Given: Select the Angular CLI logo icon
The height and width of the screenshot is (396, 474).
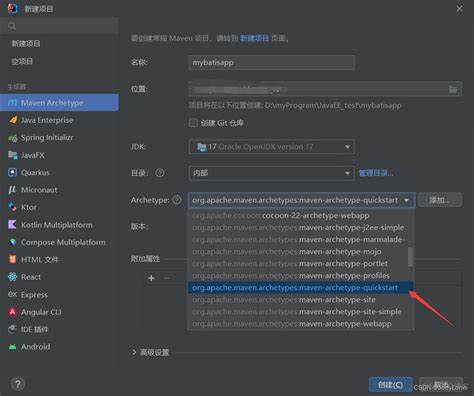Looking at the screenshot, I should [x=12, y=312].
